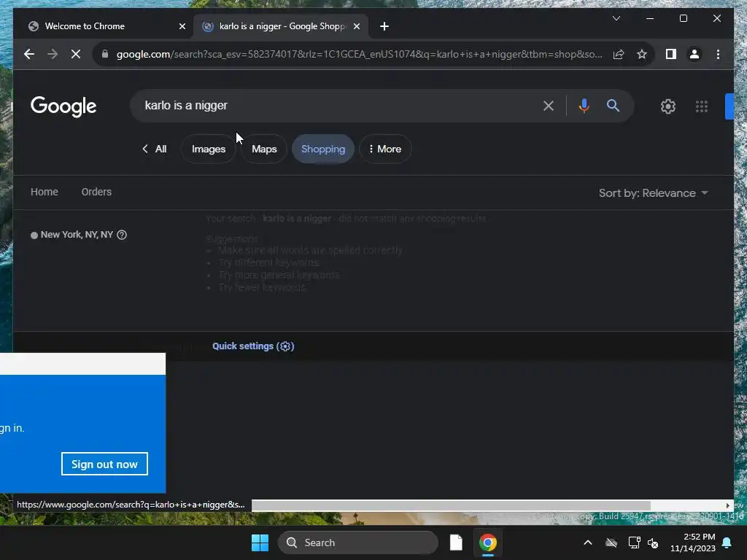Open the Chrome three-dot menu
The image size is (747, 560).
pyautogui.click(x=718, y=54)
